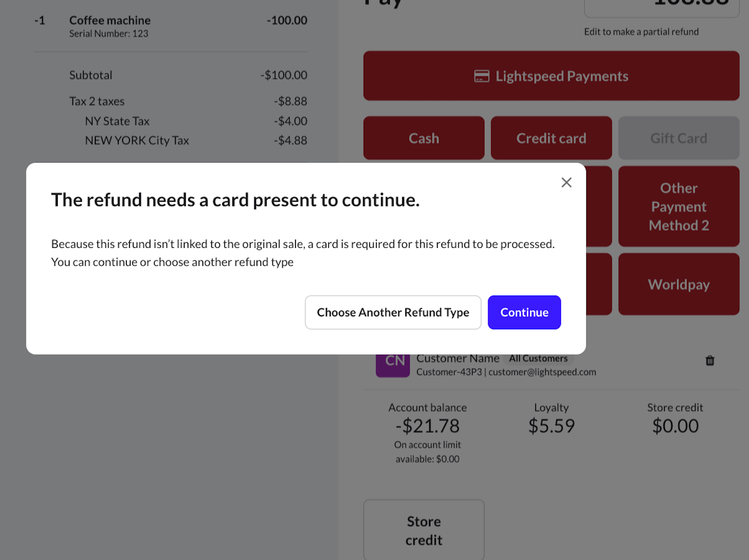Select the Coffee machine line item
The width and height of the screenshot is (749, 560).
[110, 20]
